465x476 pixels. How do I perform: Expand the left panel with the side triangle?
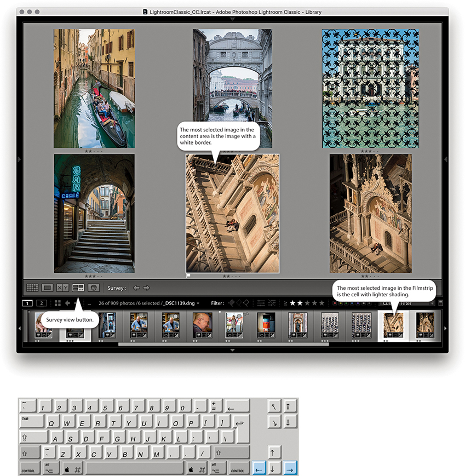[19, 159]
